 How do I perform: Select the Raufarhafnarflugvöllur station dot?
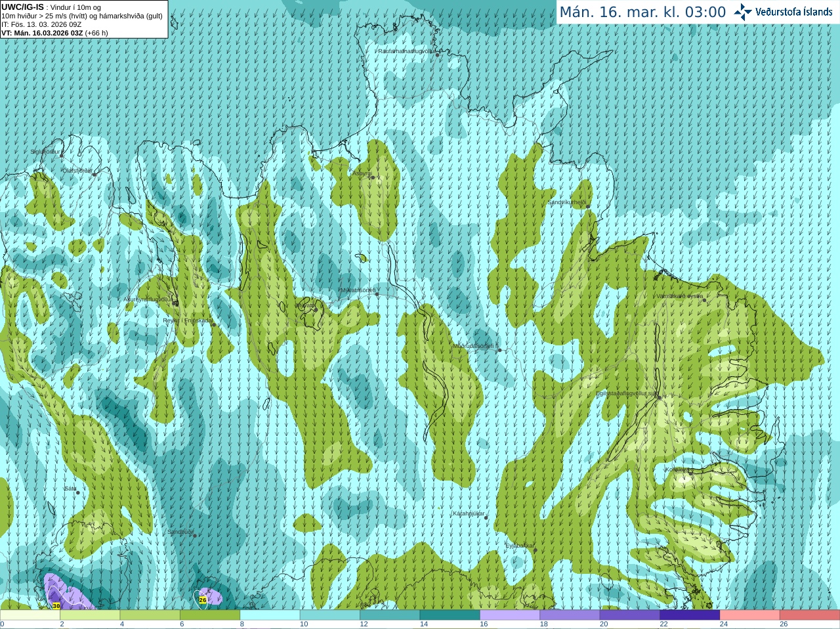click(438, 54)
